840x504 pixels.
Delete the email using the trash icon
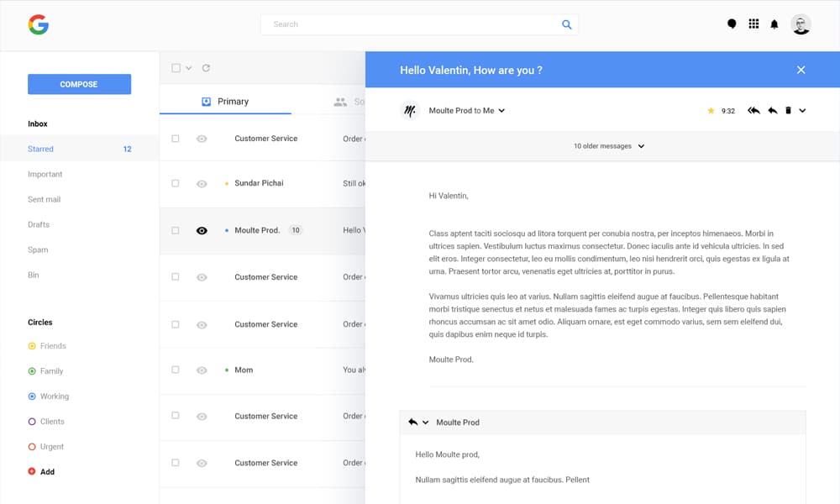point(788,110)
